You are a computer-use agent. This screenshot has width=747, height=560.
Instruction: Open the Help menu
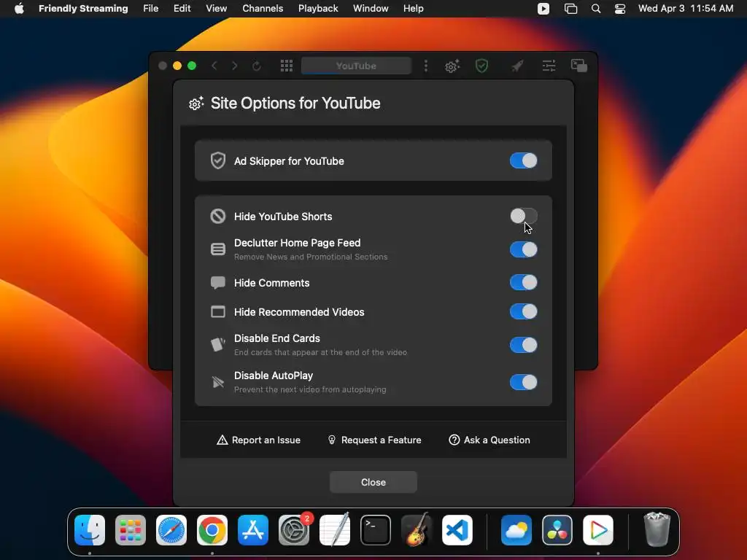point(413,8)
